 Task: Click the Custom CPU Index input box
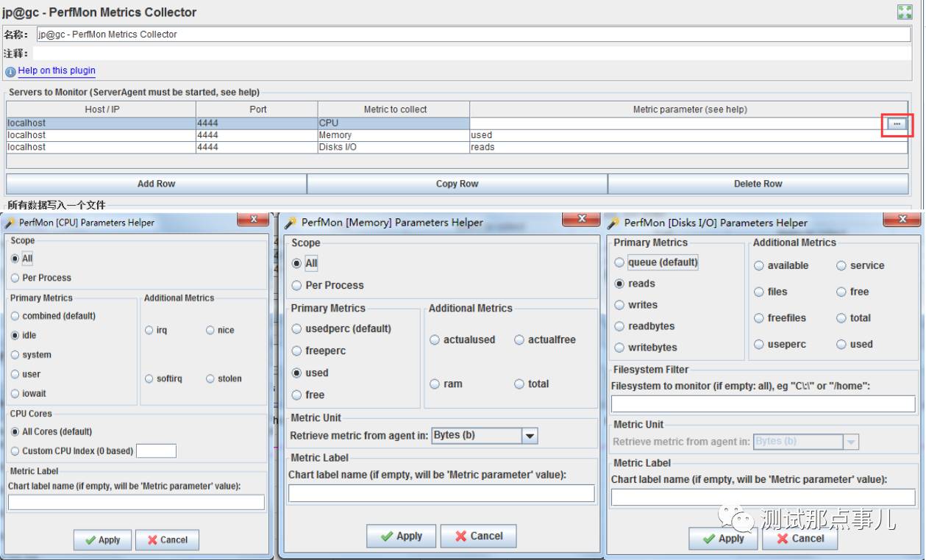pos(156,451)
